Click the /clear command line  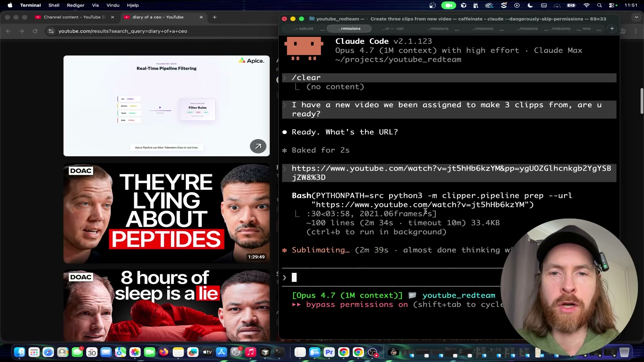(449, 78)
